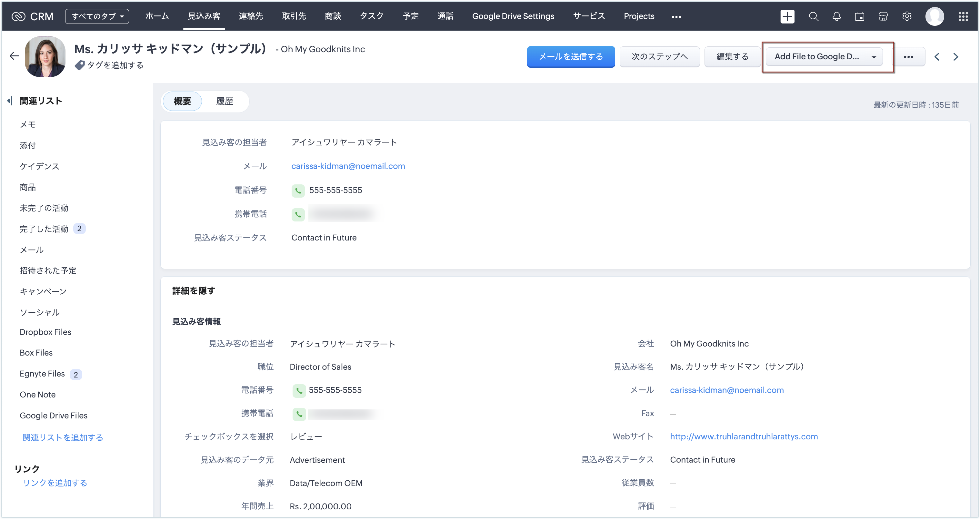The height and width of the screenshot is (519, 980).
Task: Open the すべてのタブ dropdown
Action: [97, 16]
